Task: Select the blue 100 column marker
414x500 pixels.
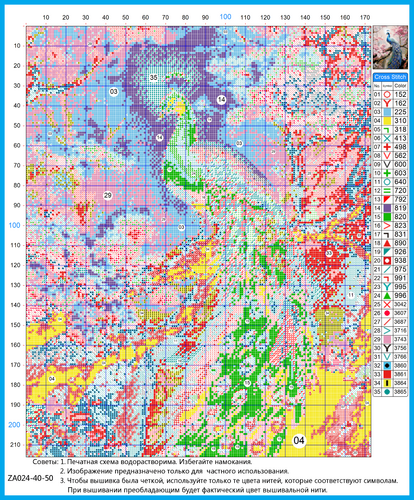Action: pos(225,17)
